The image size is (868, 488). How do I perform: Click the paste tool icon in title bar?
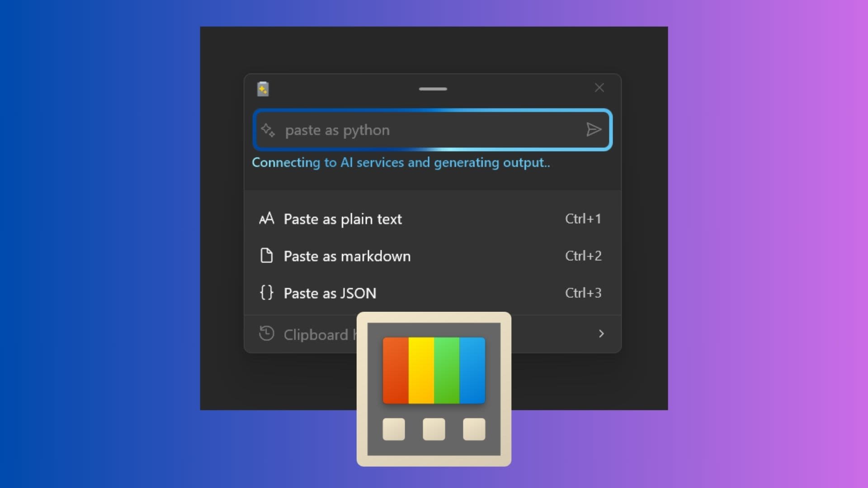click(x=263, y=88)
